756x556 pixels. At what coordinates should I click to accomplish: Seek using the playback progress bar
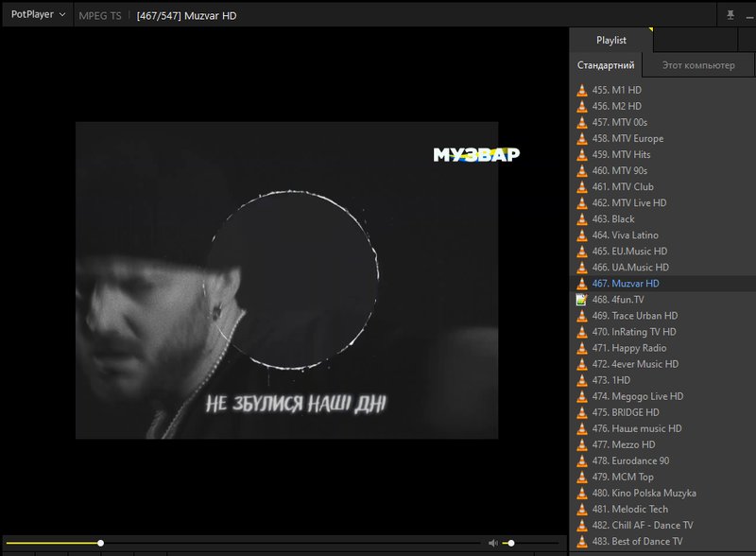pyautogui.click(x=243, y=543)
